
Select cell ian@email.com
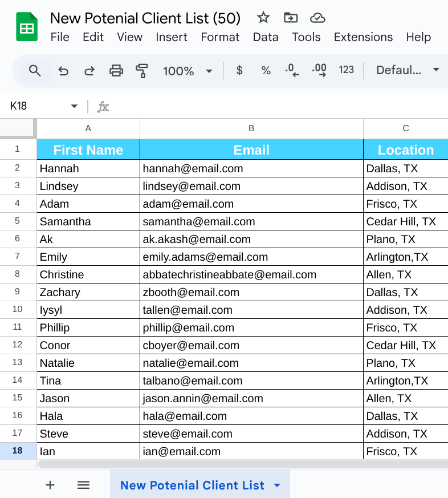point(251,451)
